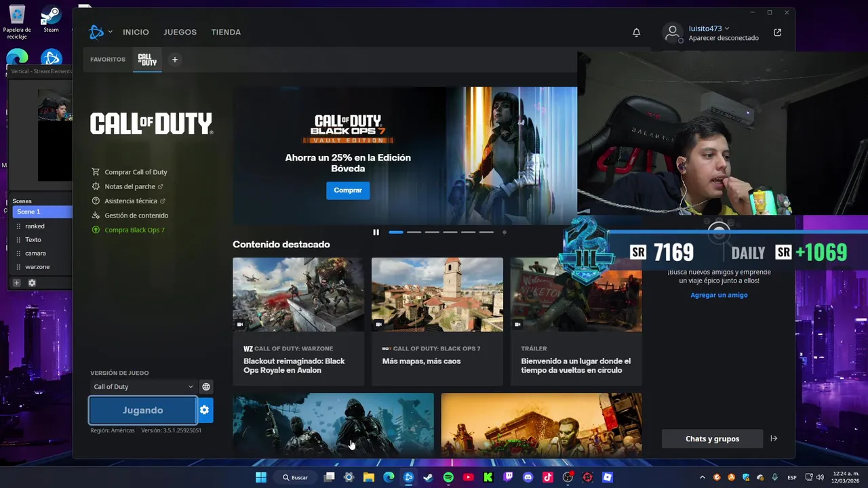Open the Battle.net logo menu
The height and width of the screenshot is (488, 868).
pyautogui.click(x=96, y=32)
